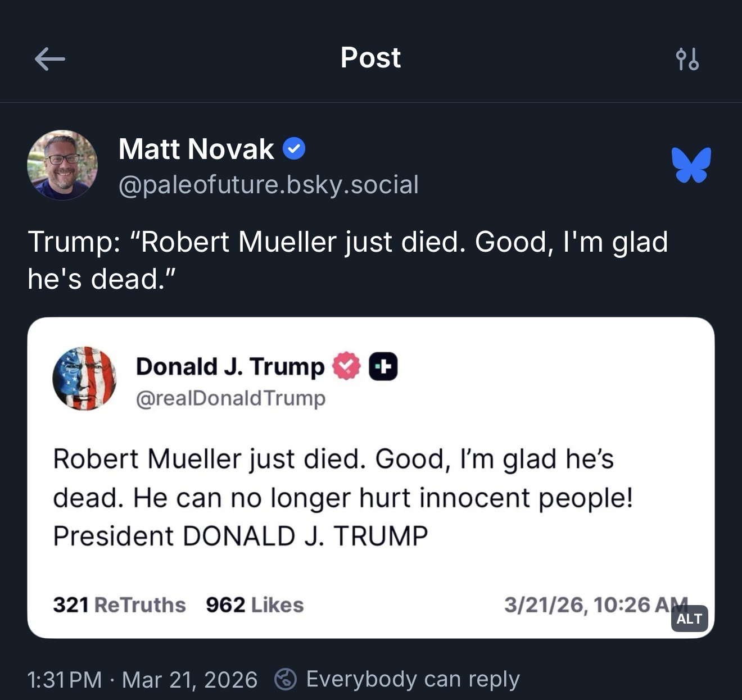Viewport: 742px width, 700px height.
Task: Show image description via ALT badge
Action: pyautogui.click(x=689, y=619)
